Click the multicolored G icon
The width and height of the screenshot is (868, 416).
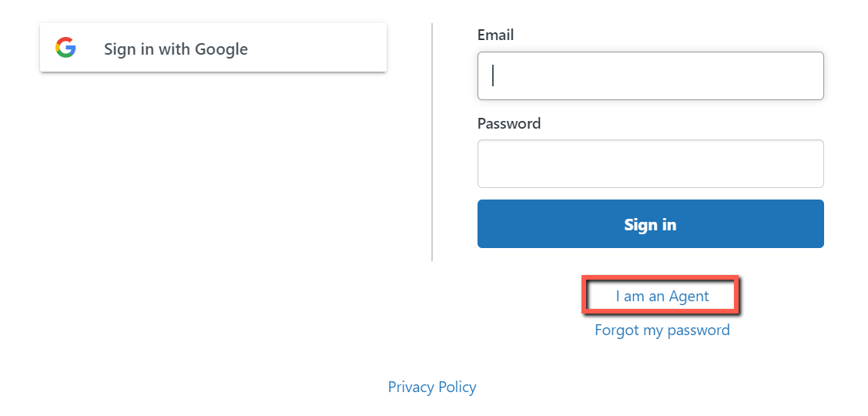click(x=65, y=48)
